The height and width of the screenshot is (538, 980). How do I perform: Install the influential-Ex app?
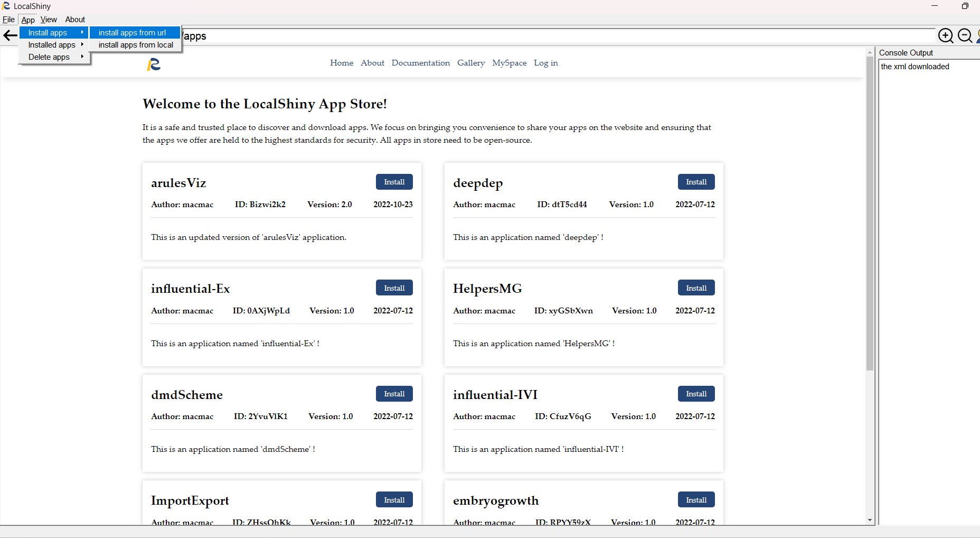click(x=394, y=288)
